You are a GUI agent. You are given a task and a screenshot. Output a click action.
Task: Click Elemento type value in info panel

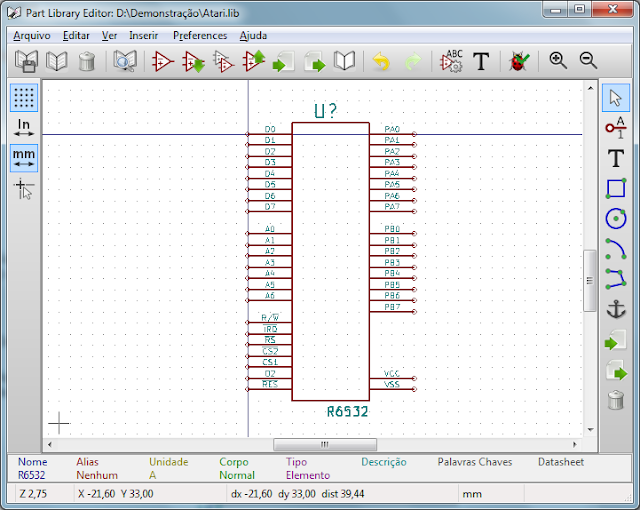click(x=308, y=475)
